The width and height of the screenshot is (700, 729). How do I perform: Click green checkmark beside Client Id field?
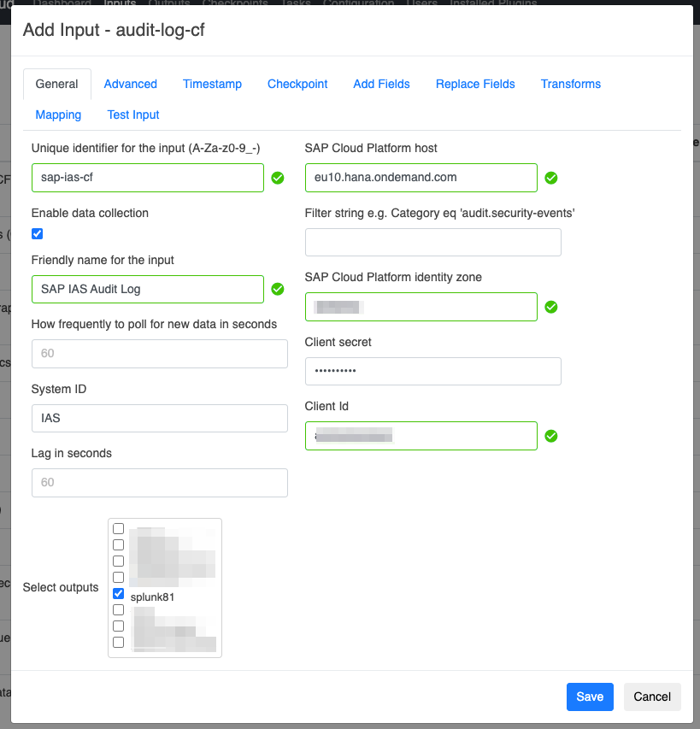[x=551, y=436]
